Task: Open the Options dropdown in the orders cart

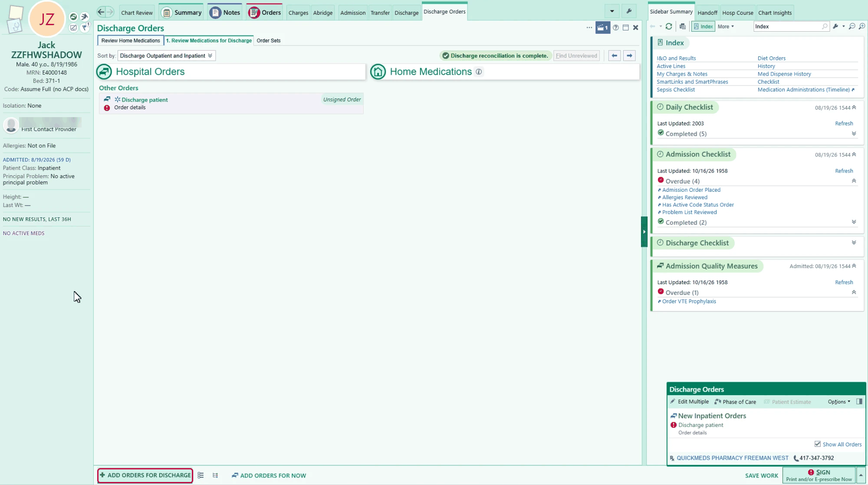Action: (x=839, y=402)
